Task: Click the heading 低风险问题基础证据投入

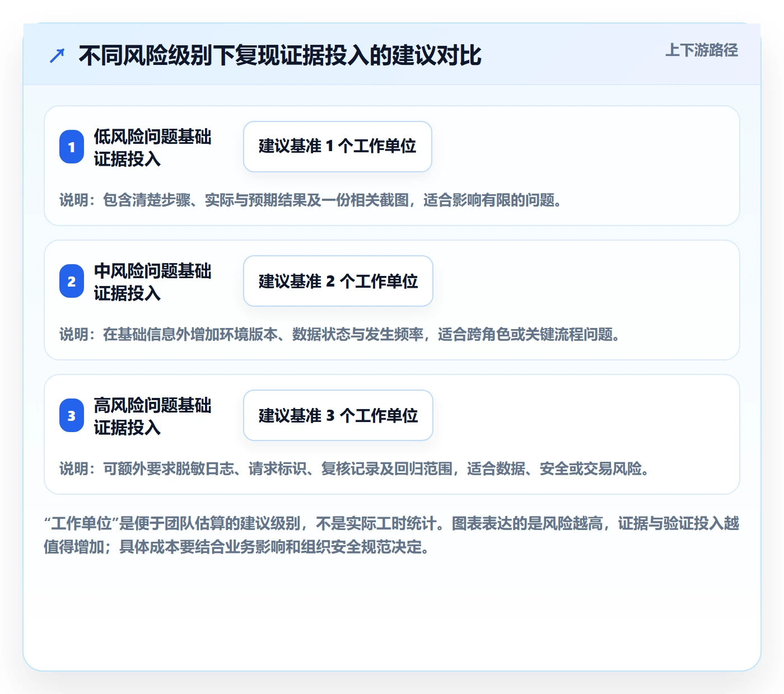Action: click(x=152, y=147)
